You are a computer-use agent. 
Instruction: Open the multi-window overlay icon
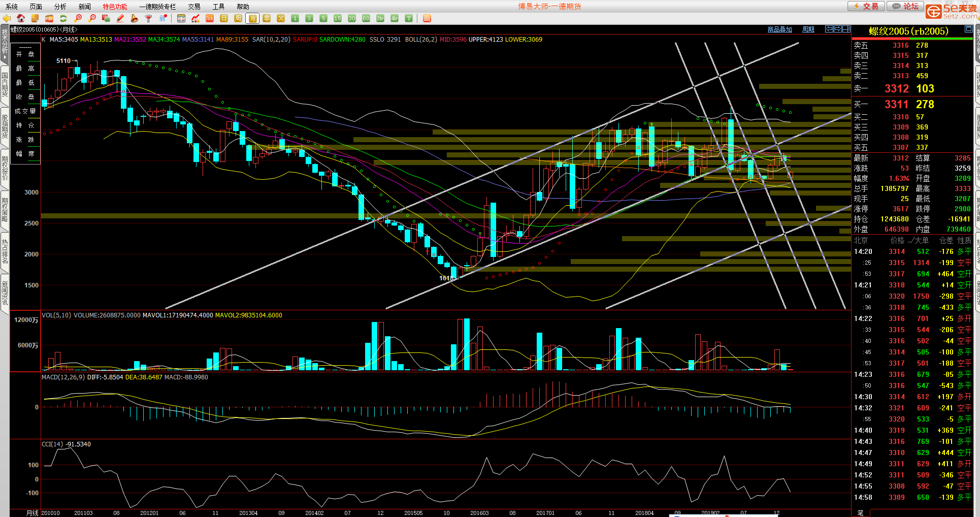click(x=106, y=18)
